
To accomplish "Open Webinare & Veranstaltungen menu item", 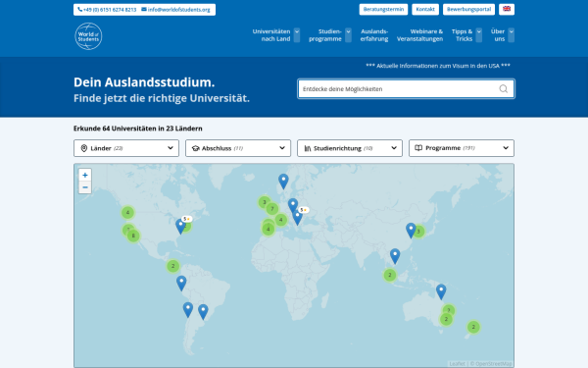I will 420,35.
